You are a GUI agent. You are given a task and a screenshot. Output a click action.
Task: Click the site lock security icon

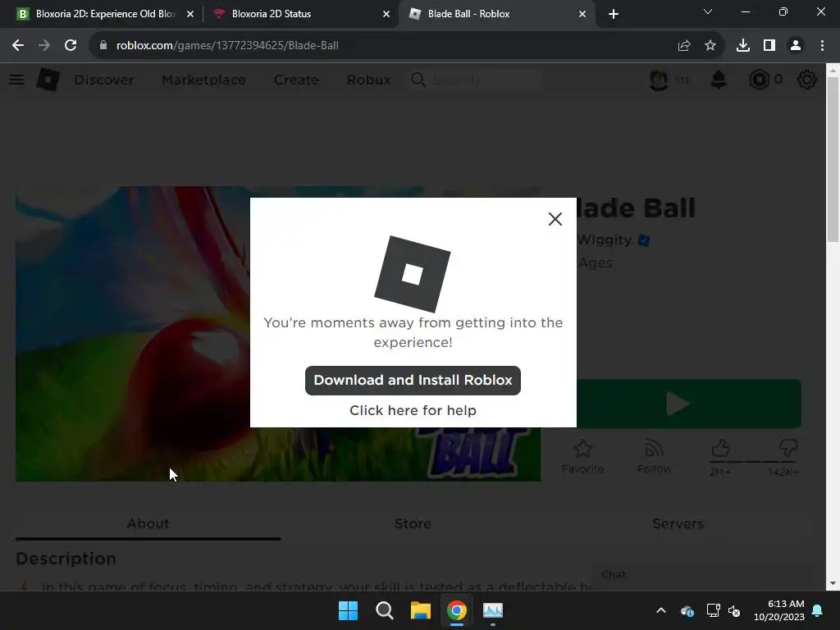(x=103, y=46)
